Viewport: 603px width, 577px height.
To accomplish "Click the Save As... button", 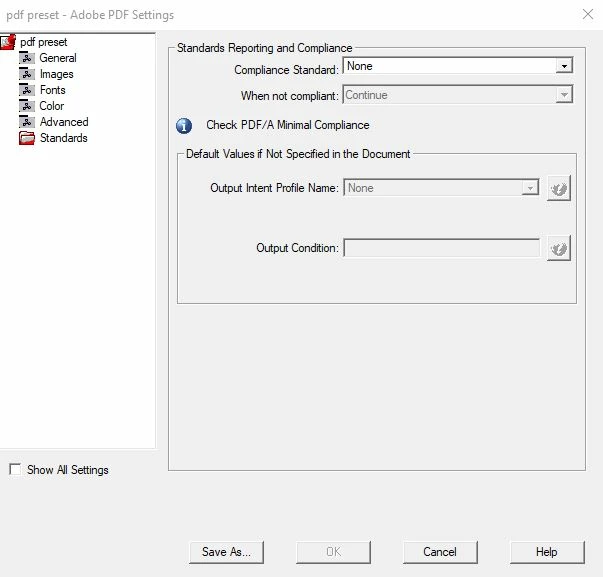I will pyautogui.click(x=227, y=552).
